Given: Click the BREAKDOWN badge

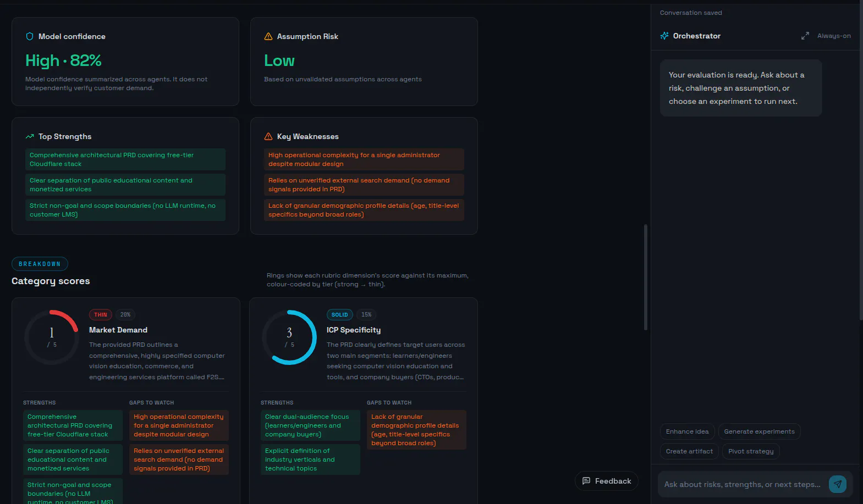Looking at the screenshot, I should (x=40, y=264).
